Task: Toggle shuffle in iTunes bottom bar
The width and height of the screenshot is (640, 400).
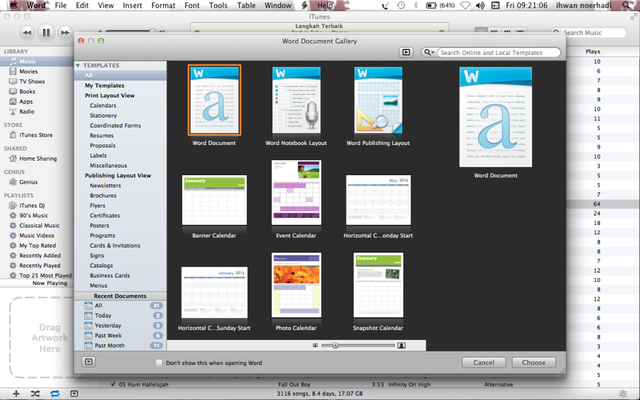Action: pyautogui.click(x=35, y=393)
